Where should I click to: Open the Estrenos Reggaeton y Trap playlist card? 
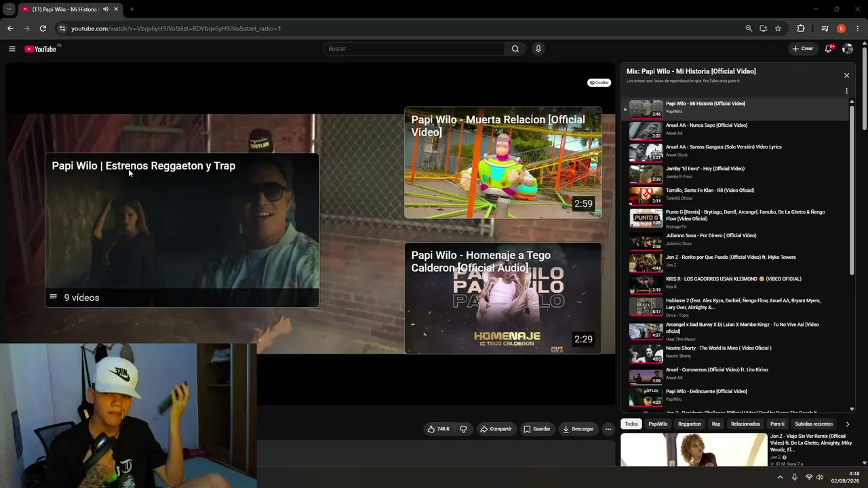[182, 230]
